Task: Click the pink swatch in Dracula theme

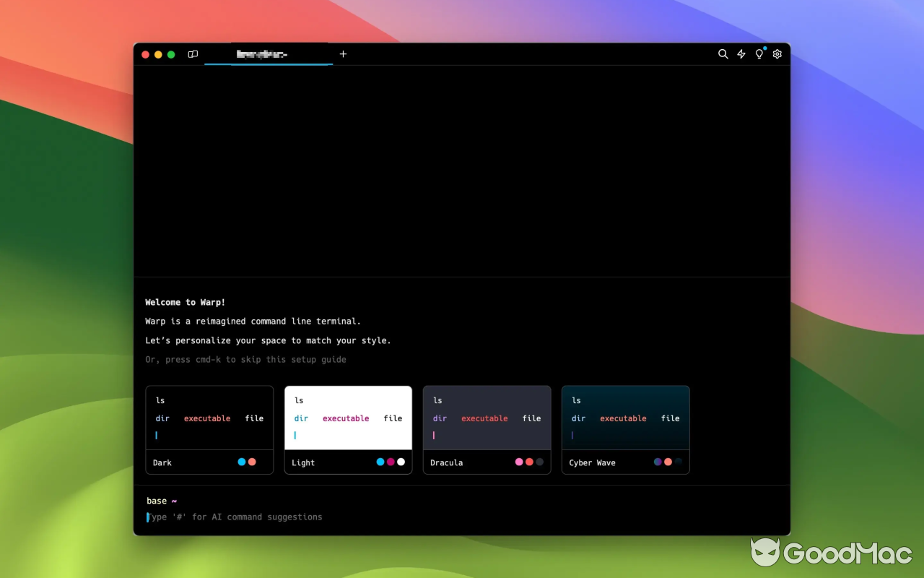Action: (x=519, y=462)
